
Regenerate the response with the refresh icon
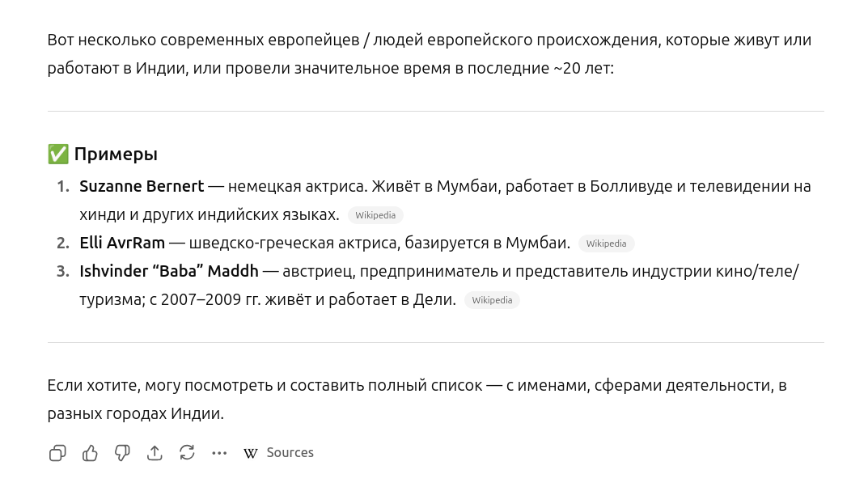(187, 453)
